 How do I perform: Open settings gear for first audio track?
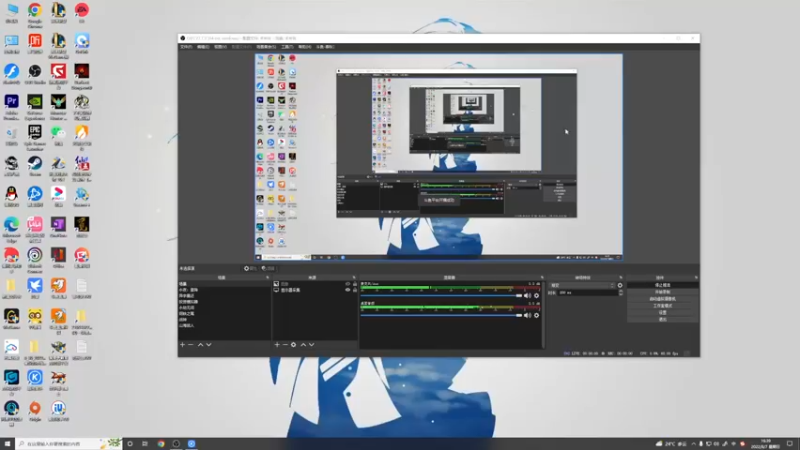[x=536, y=296]
